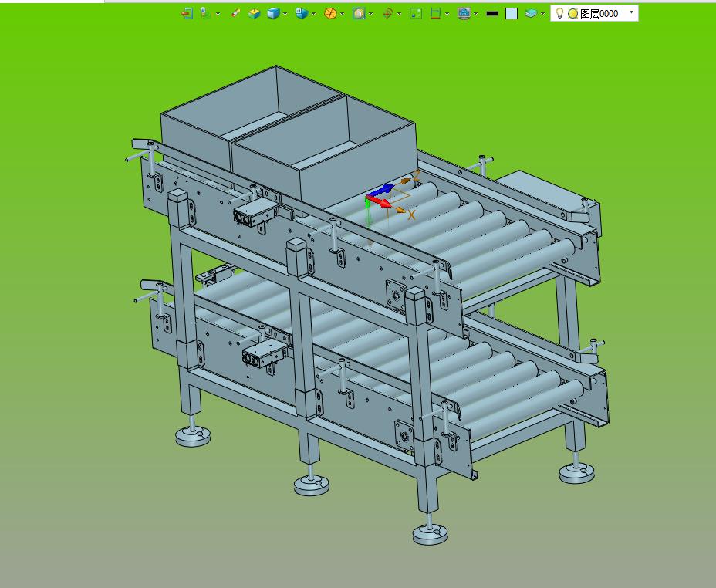
Task: Click the view orientation cube icon
Action: point(302,13)
